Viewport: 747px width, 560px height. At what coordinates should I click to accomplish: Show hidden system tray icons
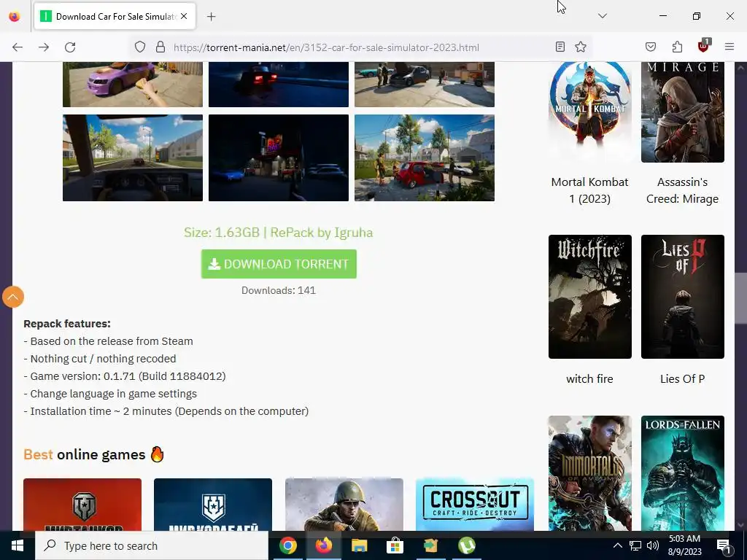click(x=617, y=545)
